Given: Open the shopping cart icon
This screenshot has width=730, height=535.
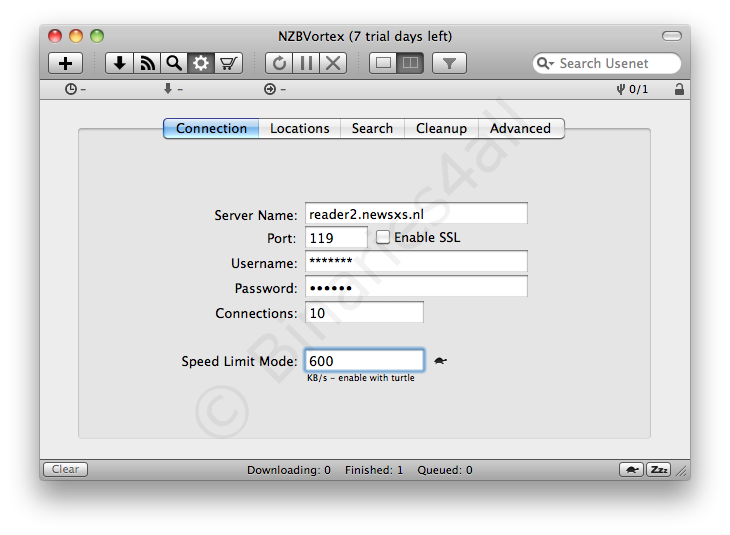Looking at the screenshot, I should [x=229, y=63].
